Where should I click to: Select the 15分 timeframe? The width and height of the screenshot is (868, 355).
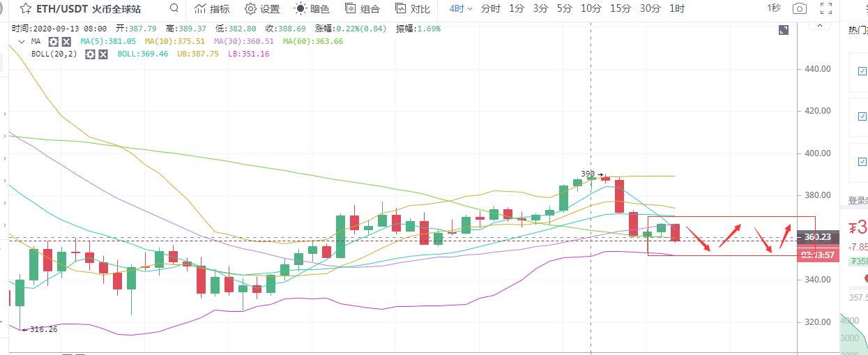point(620,9)
